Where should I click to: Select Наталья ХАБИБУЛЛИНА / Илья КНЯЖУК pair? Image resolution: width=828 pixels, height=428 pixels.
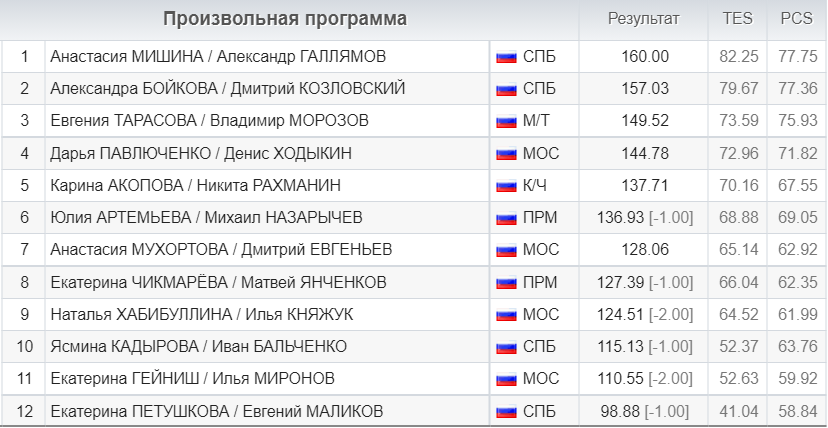point(201,315)
